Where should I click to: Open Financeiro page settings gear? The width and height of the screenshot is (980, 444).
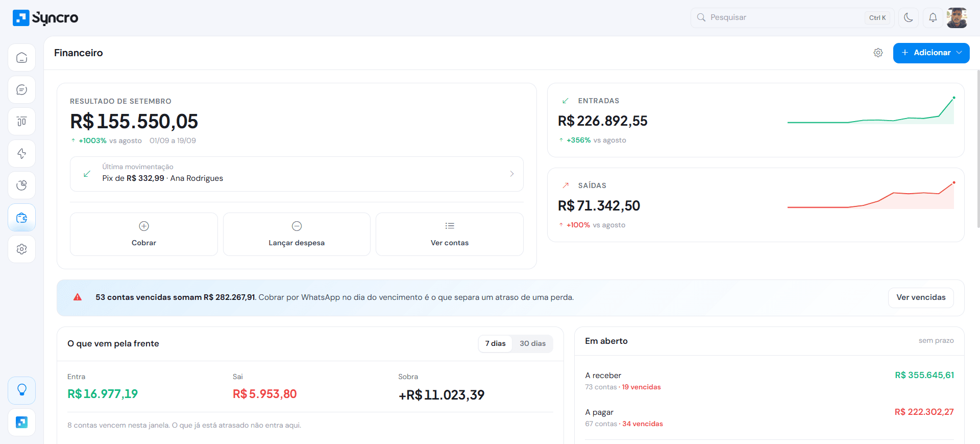[x=878, y=53]
